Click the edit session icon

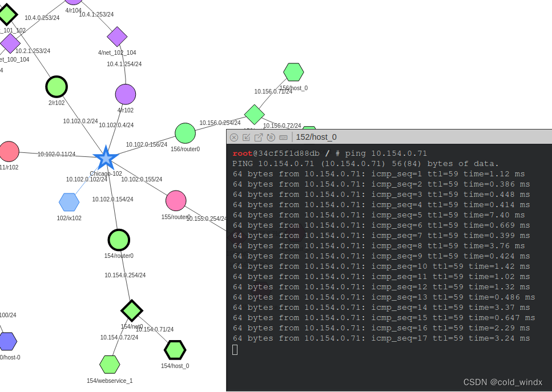(x=246, y=137)
